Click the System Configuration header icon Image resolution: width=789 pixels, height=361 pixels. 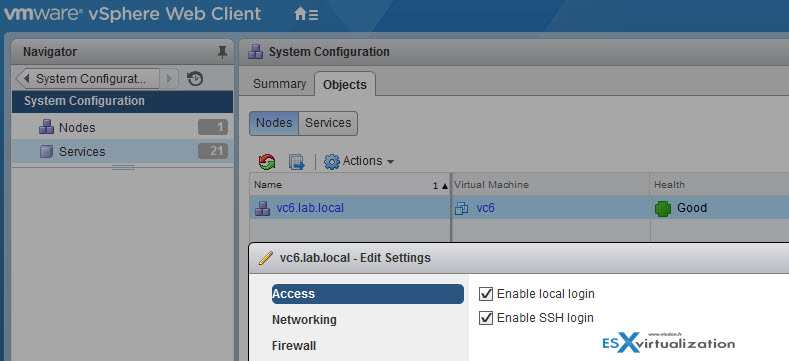pos(256,51)
